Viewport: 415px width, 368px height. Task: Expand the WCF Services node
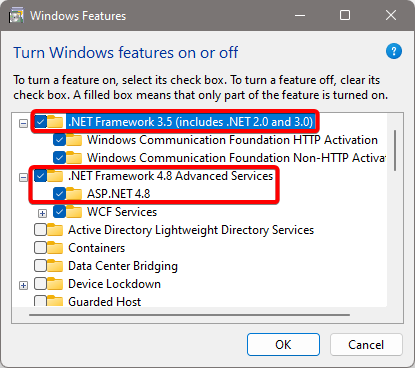coord(42,213)
